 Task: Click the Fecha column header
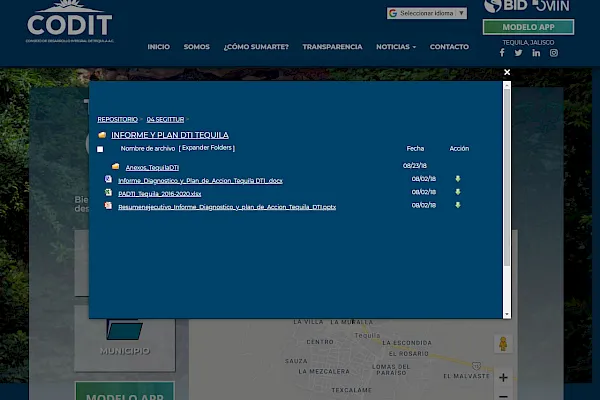click(x=415, y=149)
